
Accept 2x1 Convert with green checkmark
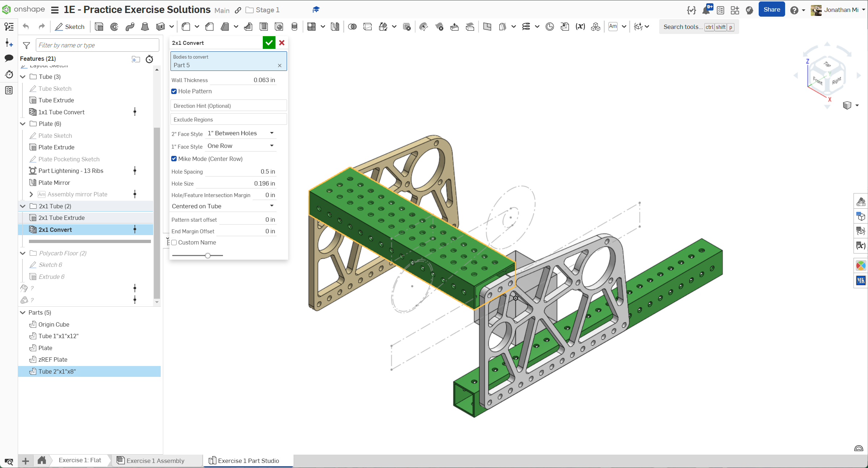269,43
